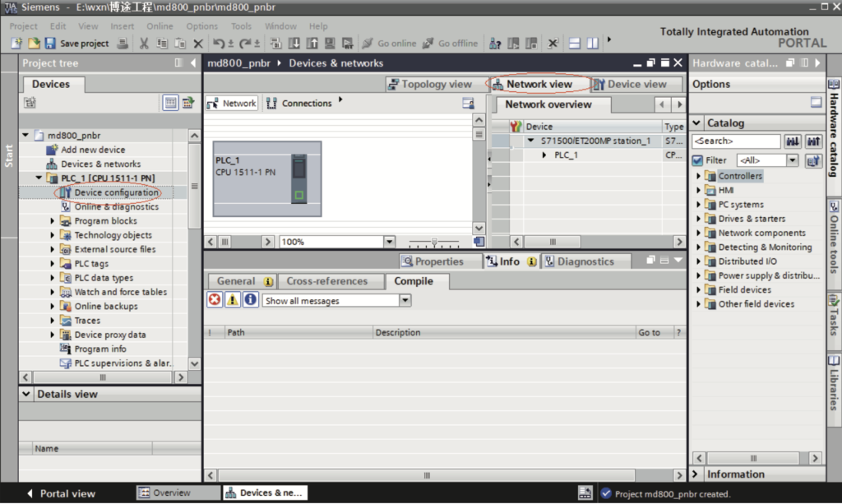842x504 pixels.
Task: Toggle the Filter checkbox in the catalog
Action: pyautogui.click(x=698, y=161)
